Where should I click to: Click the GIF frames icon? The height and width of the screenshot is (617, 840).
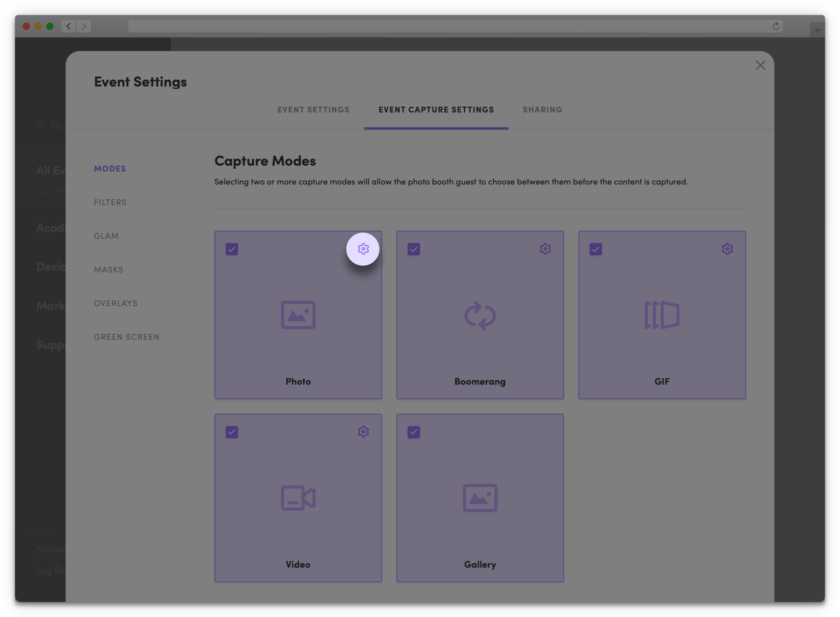(662, 315)
